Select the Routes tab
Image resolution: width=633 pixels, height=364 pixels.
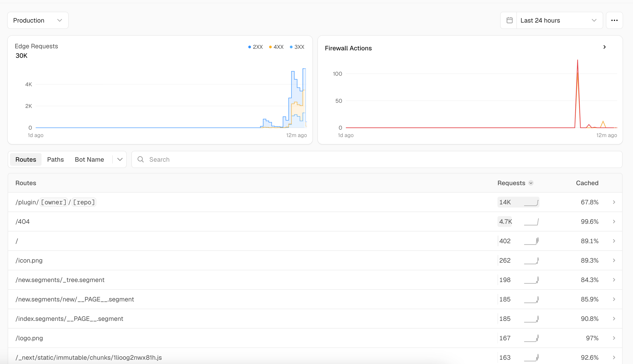click(26, 159)
